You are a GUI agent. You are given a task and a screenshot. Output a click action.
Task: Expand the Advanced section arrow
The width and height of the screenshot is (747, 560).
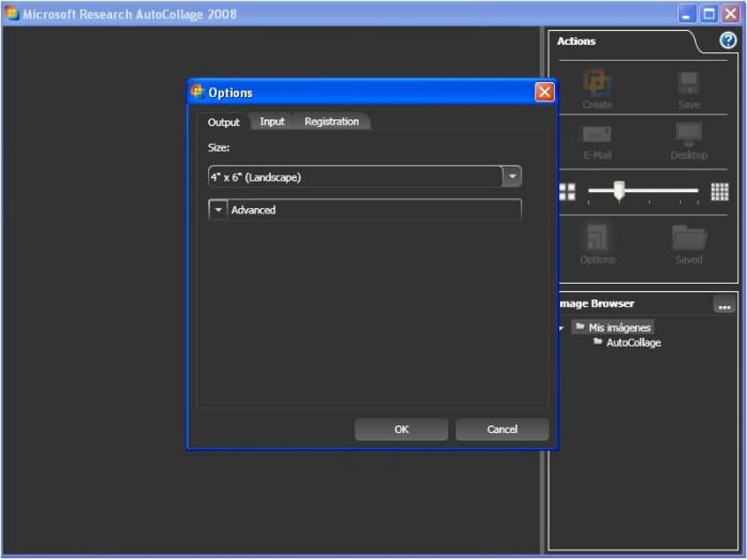[218, 209]
